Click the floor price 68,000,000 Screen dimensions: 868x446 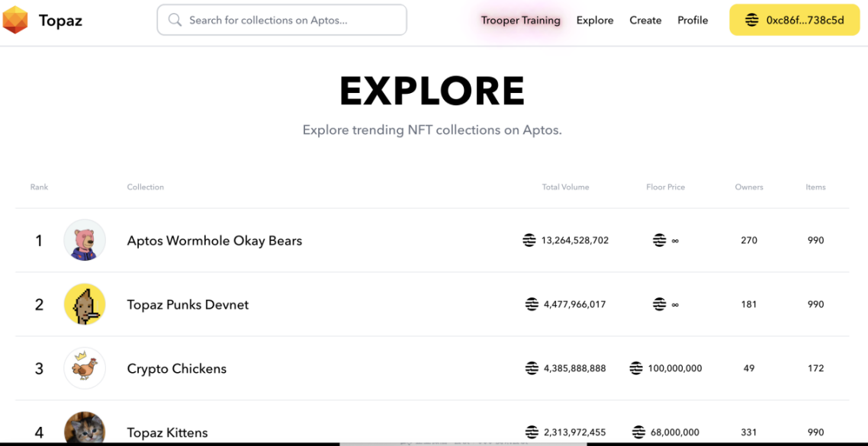tap(675, 433)
